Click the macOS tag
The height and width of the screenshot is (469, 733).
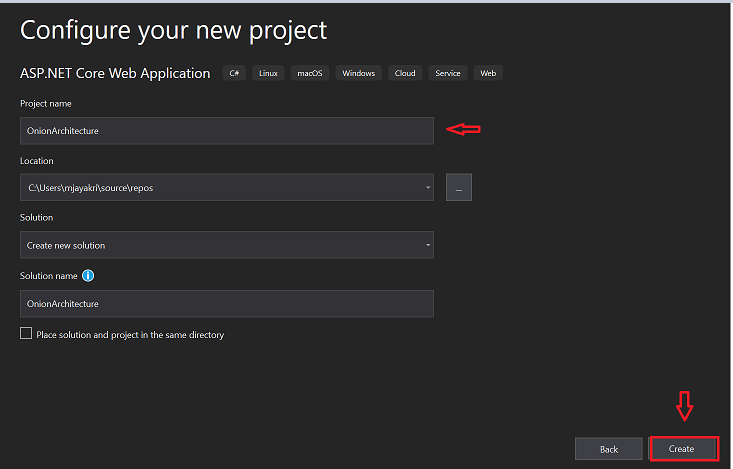(310, 73)
